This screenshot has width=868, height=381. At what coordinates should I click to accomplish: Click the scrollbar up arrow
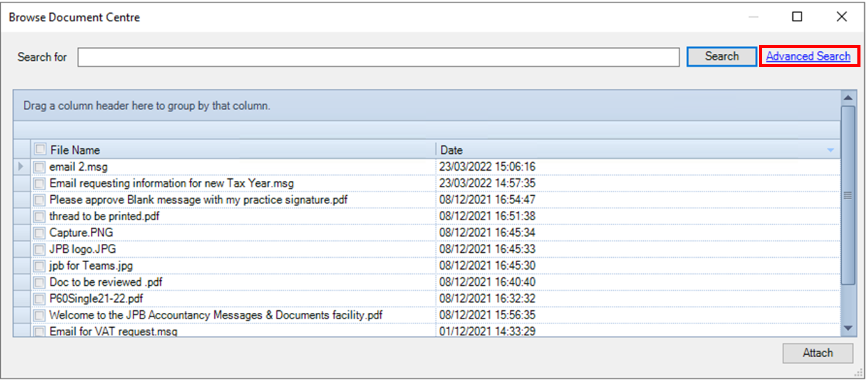848,98
